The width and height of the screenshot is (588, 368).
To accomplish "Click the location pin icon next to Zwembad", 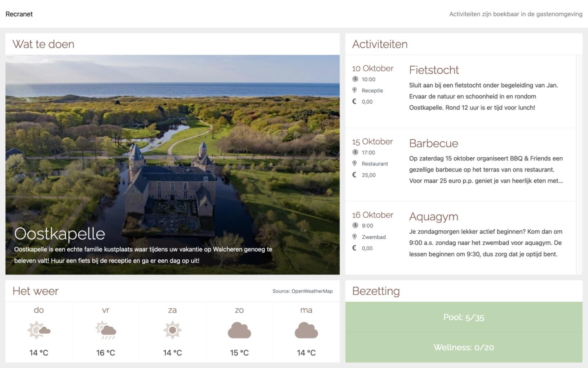I will coord(355,237).
